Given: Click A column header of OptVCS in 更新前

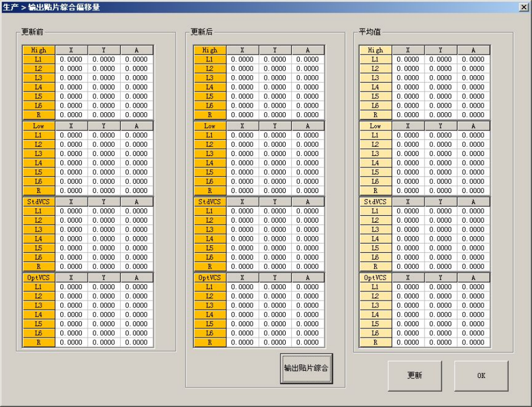Looking at the screenshot, I should point(137,278).
